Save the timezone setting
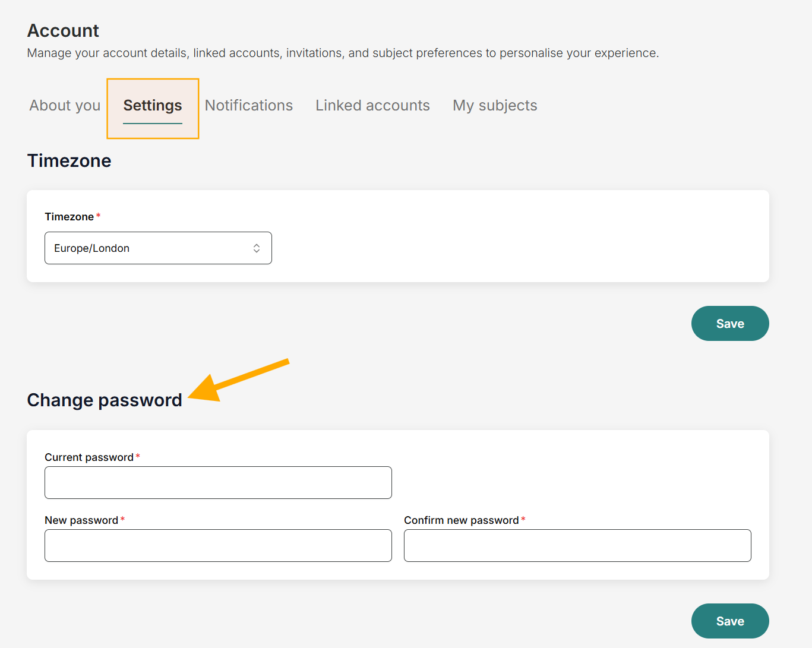The height and width of the screenshot is (648, 812). coord(730,324)
